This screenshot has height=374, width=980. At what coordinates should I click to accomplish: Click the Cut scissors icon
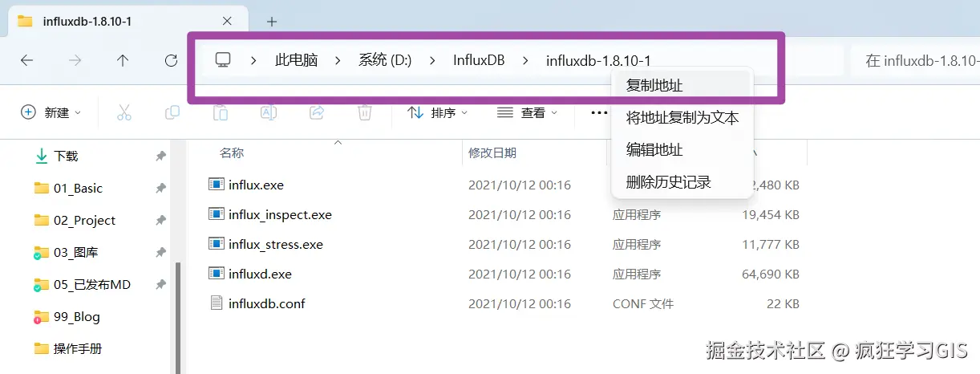click(124, 113)
